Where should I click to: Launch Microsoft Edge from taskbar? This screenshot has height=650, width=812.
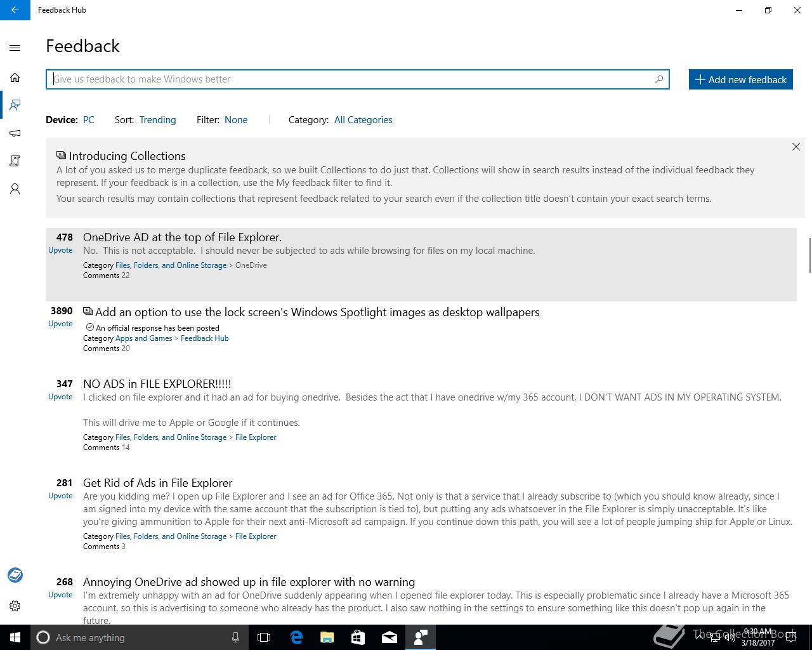296,637
